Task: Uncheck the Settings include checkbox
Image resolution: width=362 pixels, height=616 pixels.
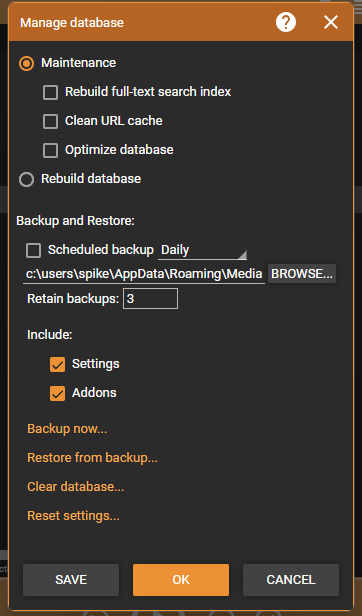Action: [x=57, y=364]
